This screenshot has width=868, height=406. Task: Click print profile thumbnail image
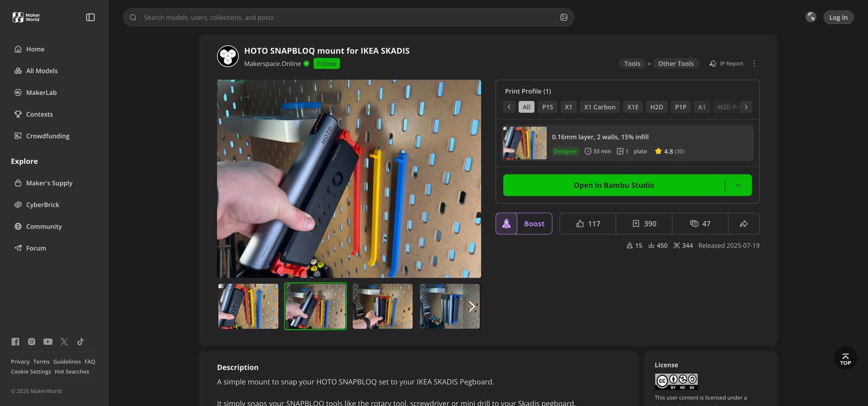tap(525, 143)
